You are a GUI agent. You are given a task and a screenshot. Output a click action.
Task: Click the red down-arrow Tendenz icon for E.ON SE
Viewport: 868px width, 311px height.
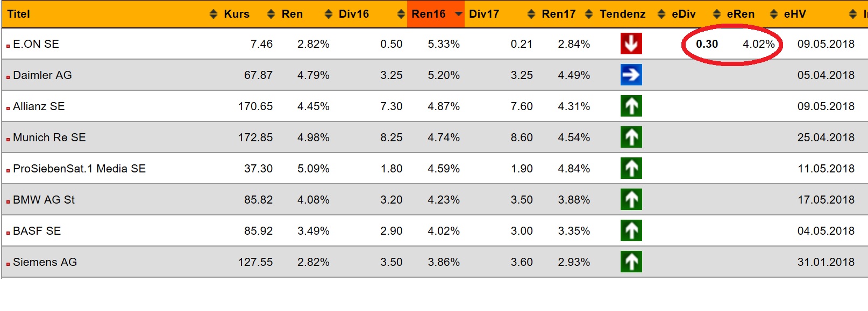tap(631, 44)
